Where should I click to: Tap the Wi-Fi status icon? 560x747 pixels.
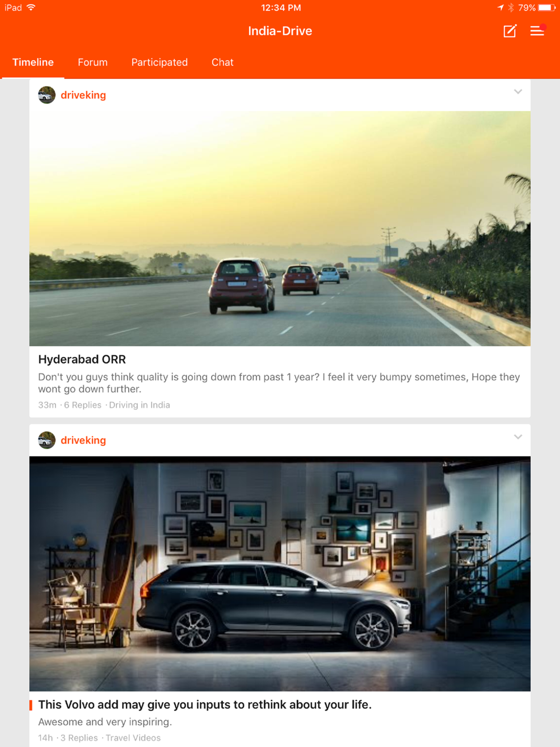(31, 7)
